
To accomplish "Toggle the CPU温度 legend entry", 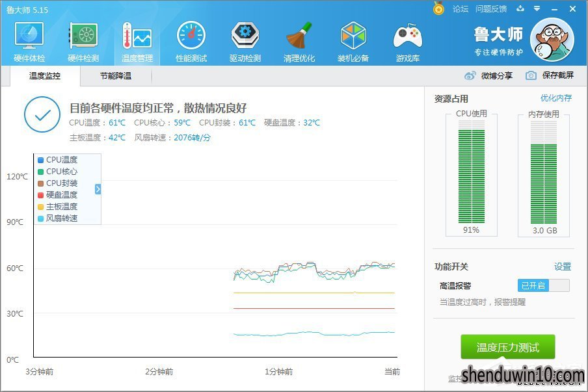I will (58, 160).
